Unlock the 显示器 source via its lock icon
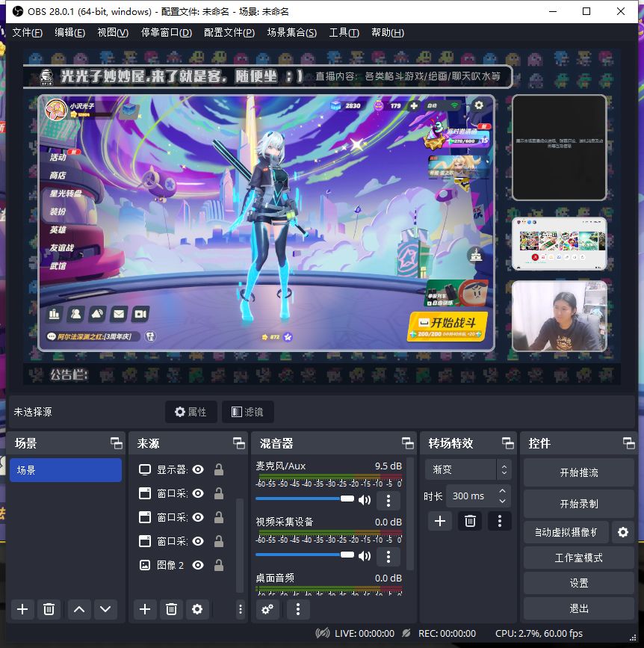Viewport: 644px width, 648px height. pyautogui.click(x=219, y=469)
